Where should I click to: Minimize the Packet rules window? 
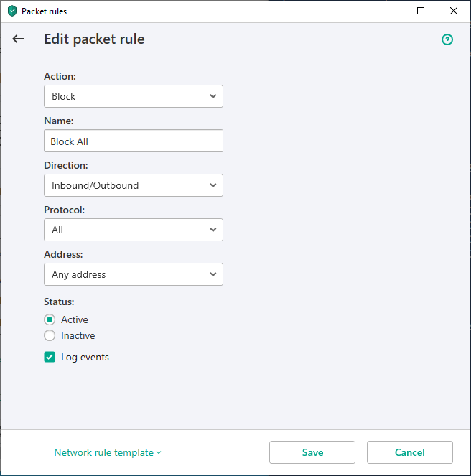click(x=388, y=11)
